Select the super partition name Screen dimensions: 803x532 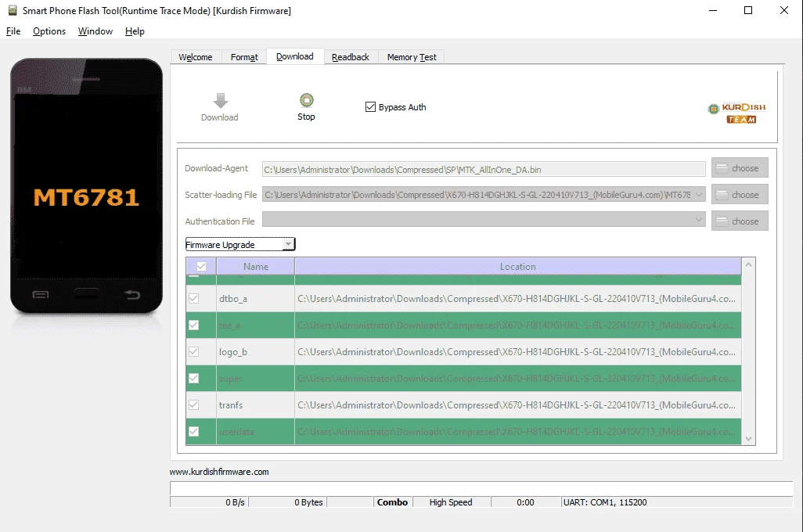[230, 379]
